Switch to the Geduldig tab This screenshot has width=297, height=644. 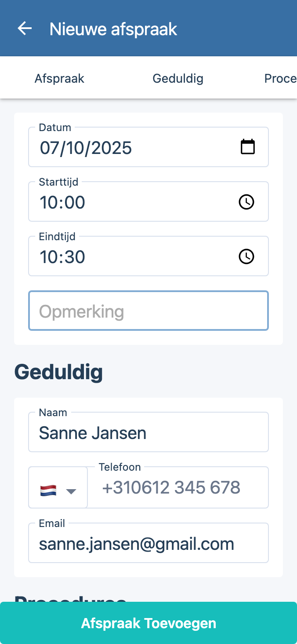point(178,79)
